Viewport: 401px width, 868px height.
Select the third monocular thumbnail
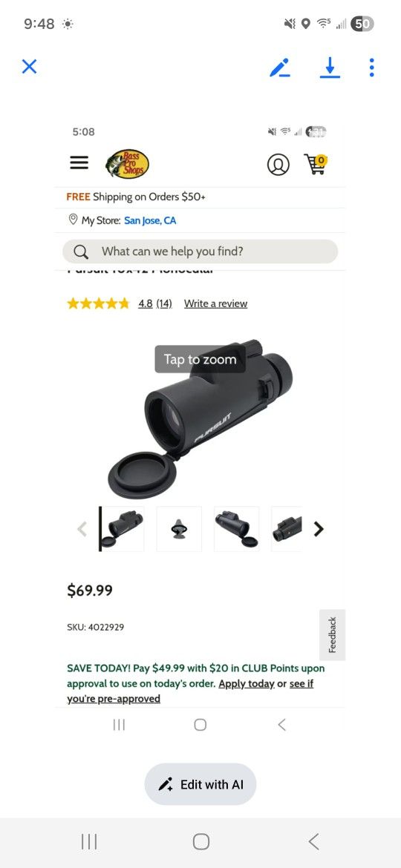click(x=236, y=529)
